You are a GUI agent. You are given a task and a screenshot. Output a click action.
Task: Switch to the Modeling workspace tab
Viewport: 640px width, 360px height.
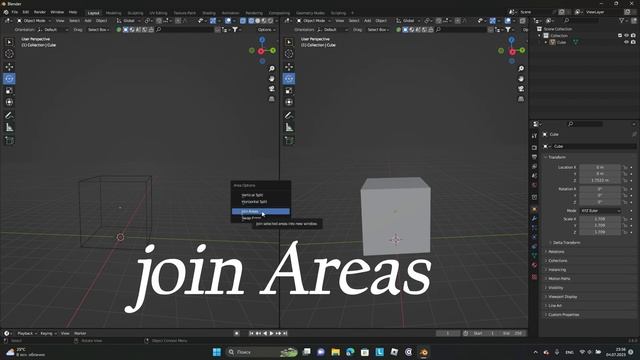(113, 13)
